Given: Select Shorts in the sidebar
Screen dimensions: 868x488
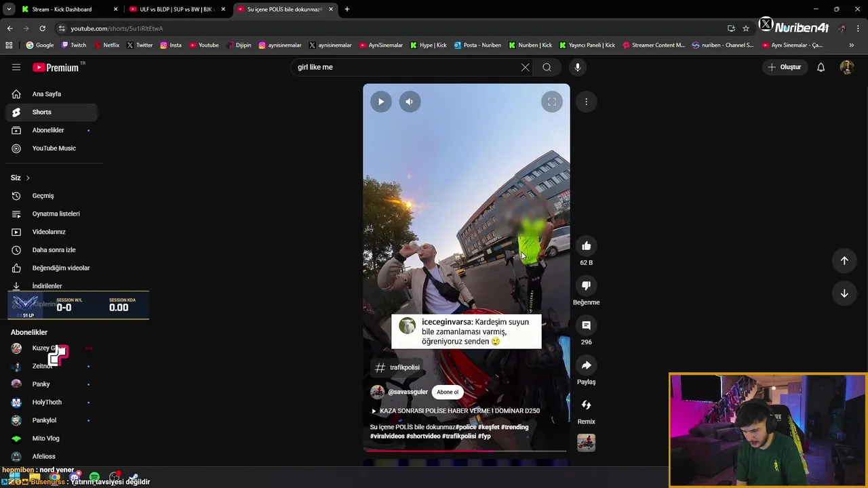Looking at the screenshot, I should click(x=52, y=112).
